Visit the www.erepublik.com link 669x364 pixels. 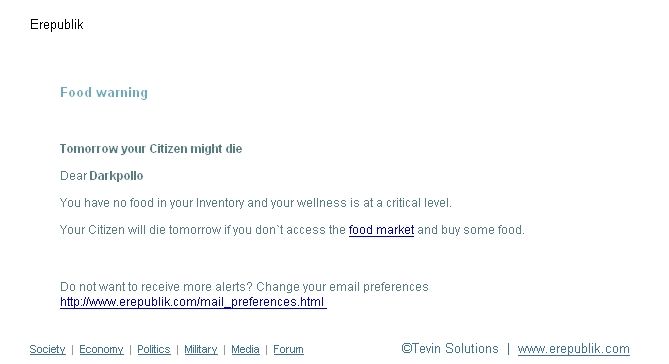point(573,349)
